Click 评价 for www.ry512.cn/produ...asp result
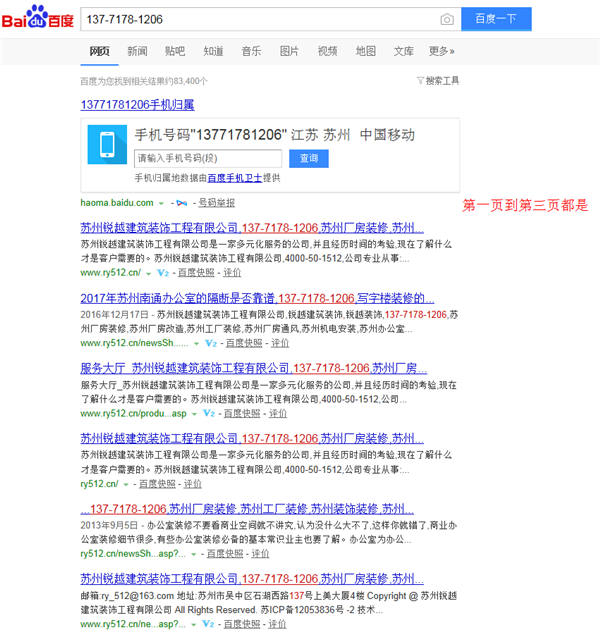This screenshot has width=600, height=639. pyautogui.click(x=278, y=414)
